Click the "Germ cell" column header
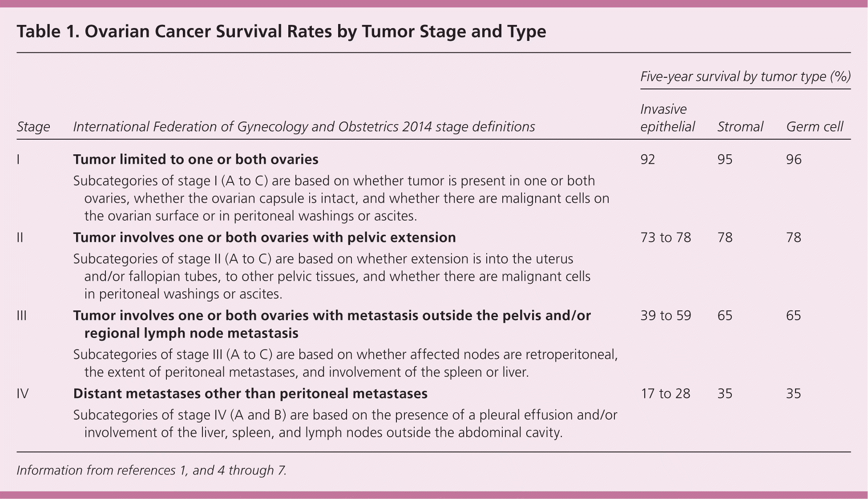The image size is (868, 499). coord(814,127)
